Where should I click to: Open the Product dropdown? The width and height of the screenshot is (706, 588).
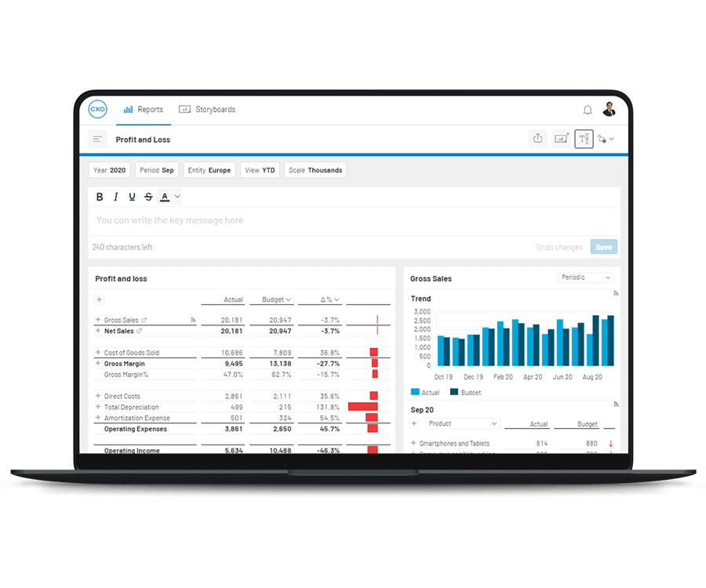(x=461, y=424)
